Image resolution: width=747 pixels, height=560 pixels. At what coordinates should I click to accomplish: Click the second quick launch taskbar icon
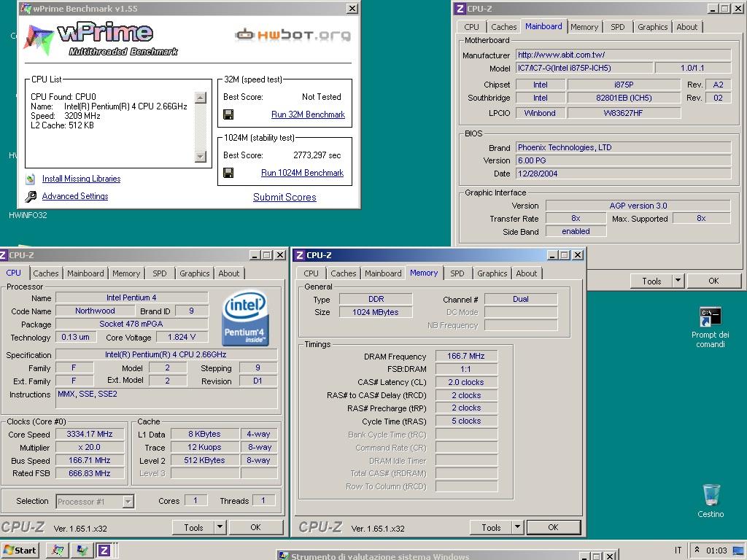pyautogui.click(x=82, y=551)
